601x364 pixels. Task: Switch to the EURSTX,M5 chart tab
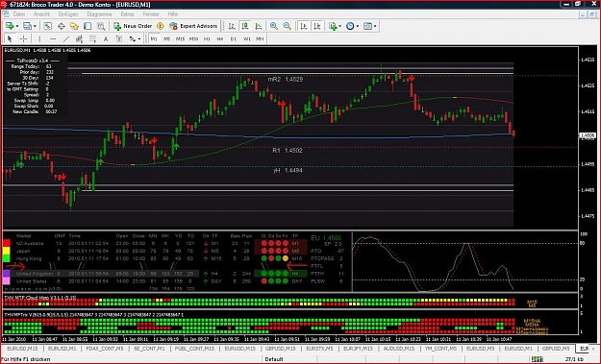coord(319,349)
